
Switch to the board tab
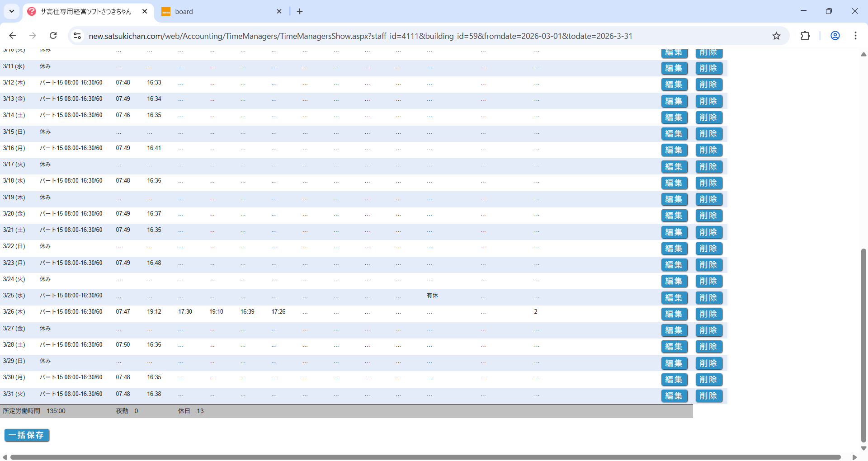[x=217, y=12]
